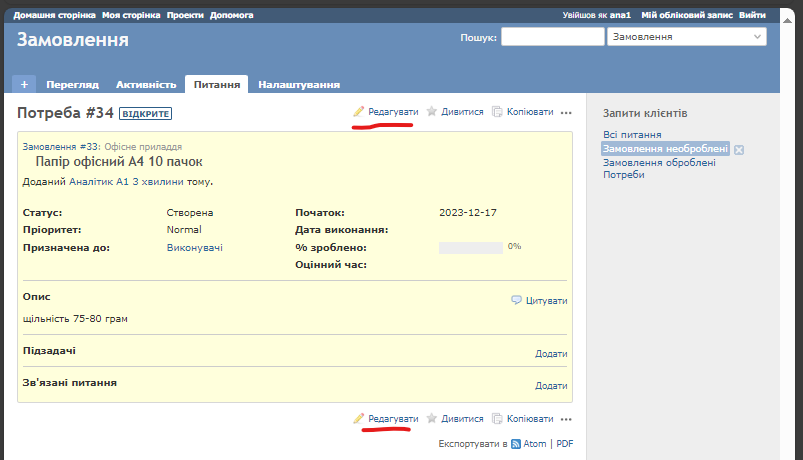
Task: Click the star Watch icon at top
Action: [432, 112]
